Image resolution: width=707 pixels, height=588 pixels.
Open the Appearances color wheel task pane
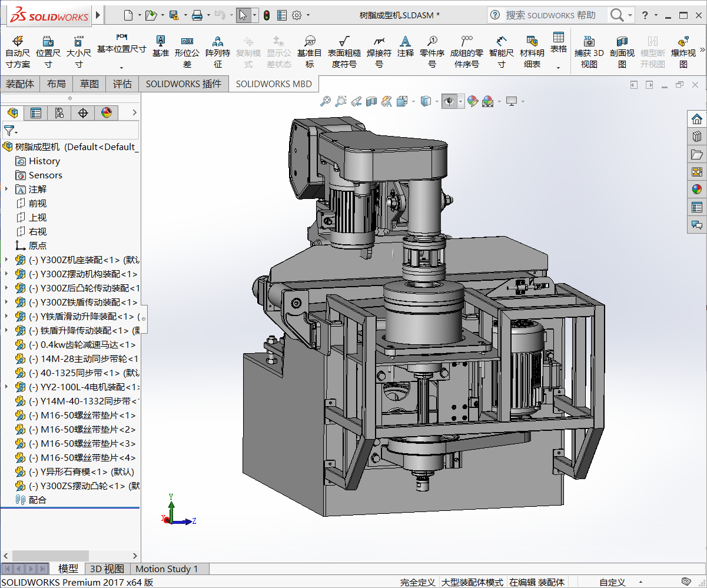pyautogui.click(x=697, y=189)
